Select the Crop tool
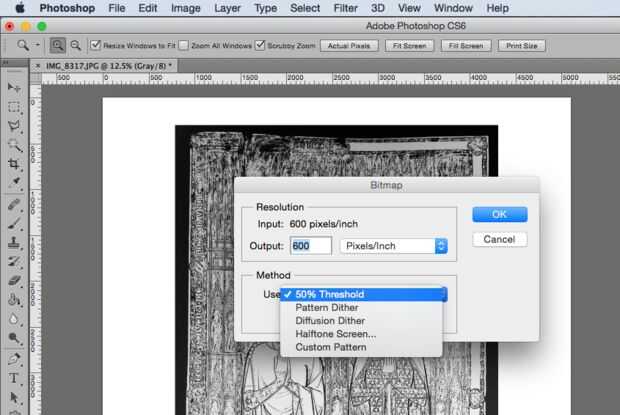This screenshot has height=415, width=620. [14, 164]
